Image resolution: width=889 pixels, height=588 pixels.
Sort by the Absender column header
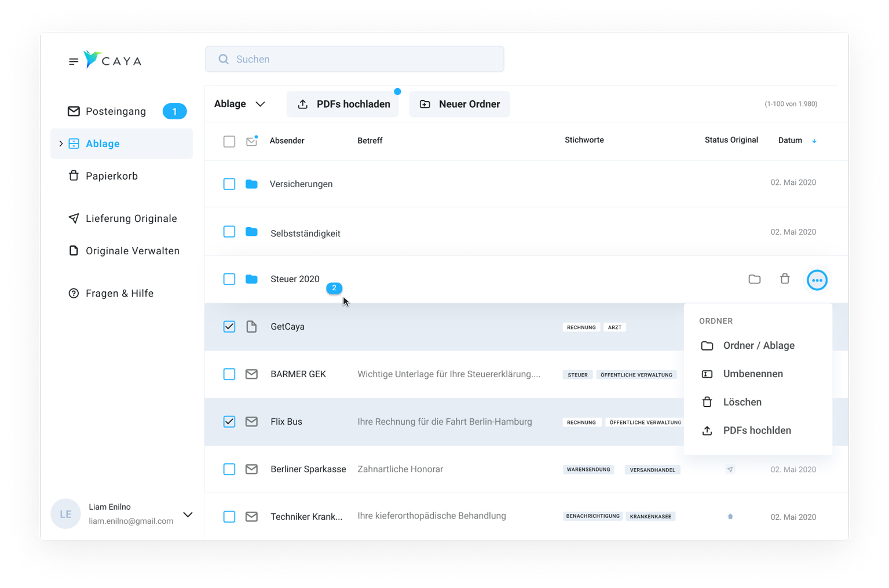coord(287,141)
